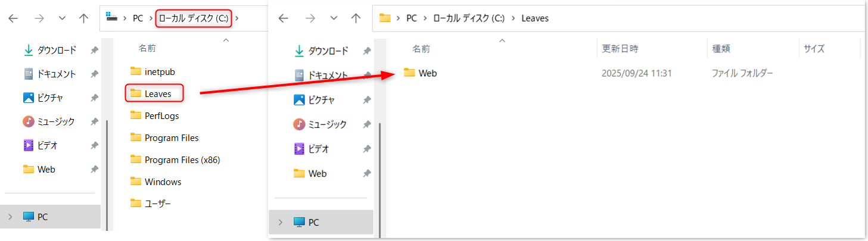Open the inetpub folder icon
Viewport: 868px width, 241px height.
(135, 71)
